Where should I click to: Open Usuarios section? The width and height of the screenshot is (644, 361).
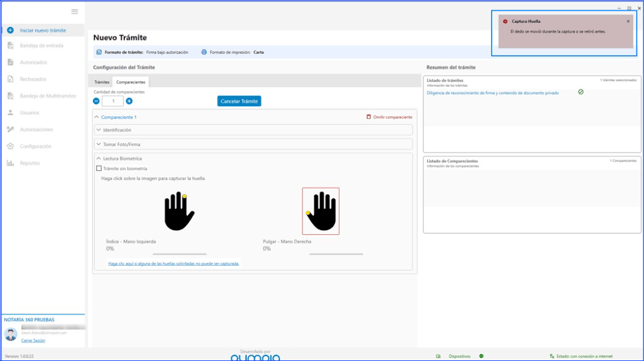[x=30, y=113]
